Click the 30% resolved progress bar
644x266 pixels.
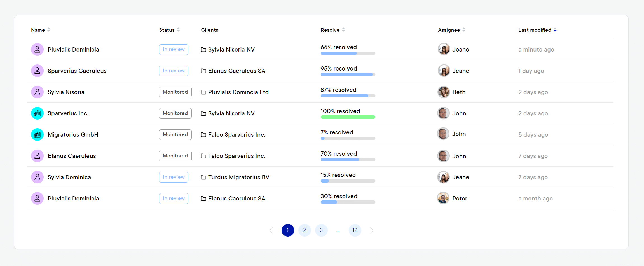pyautogui.click(x=348, y=202)
